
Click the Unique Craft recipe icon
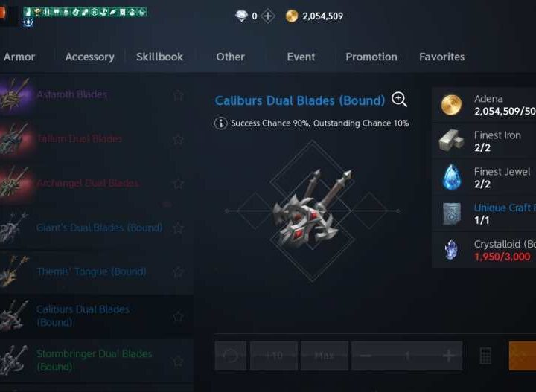[452, 213]
